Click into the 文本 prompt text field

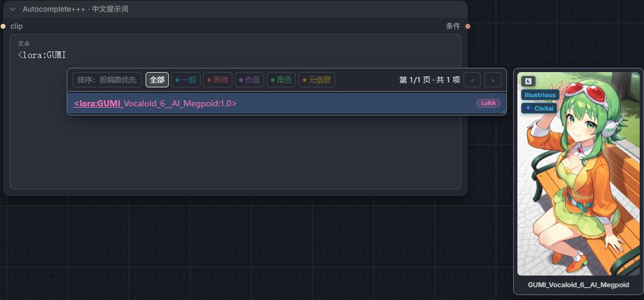click(235, 112)
